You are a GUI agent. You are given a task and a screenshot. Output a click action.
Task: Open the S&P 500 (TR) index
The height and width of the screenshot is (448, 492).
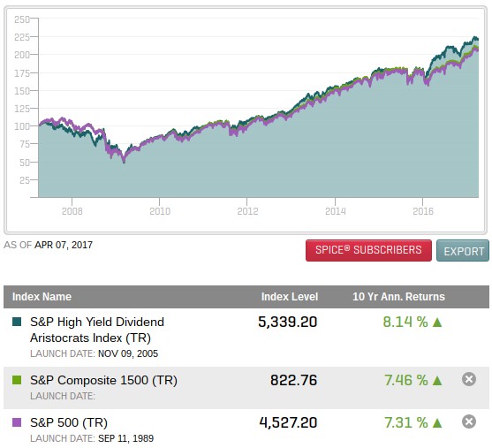69,422
